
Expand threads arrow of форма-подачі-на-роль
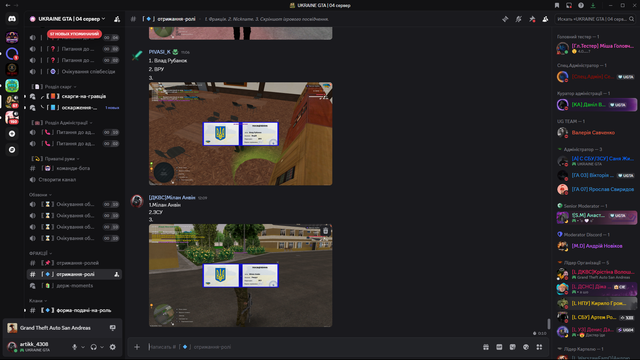[x=25, y=310]
